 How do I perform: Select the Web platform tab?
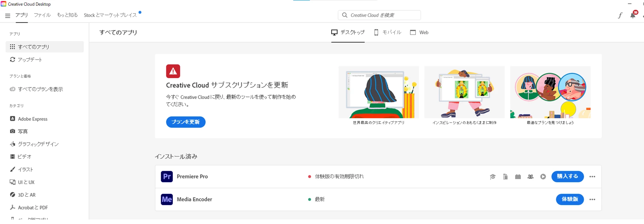coord(419,32)
